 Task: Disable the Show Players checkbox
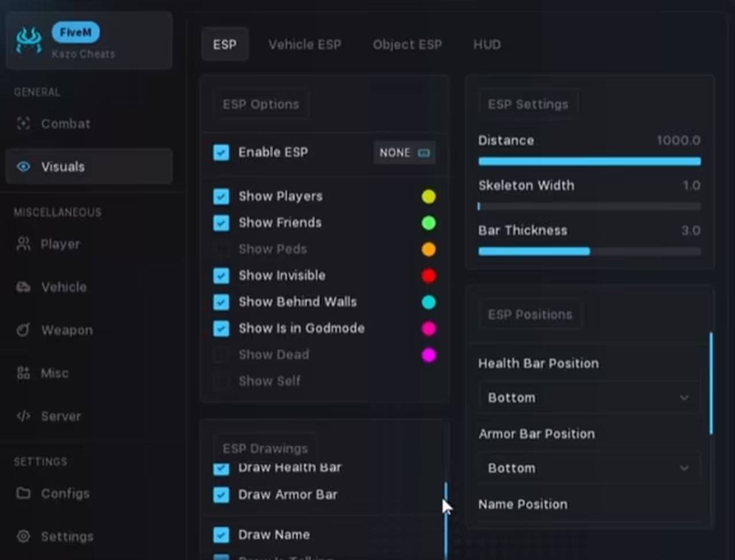pos(221,196)
